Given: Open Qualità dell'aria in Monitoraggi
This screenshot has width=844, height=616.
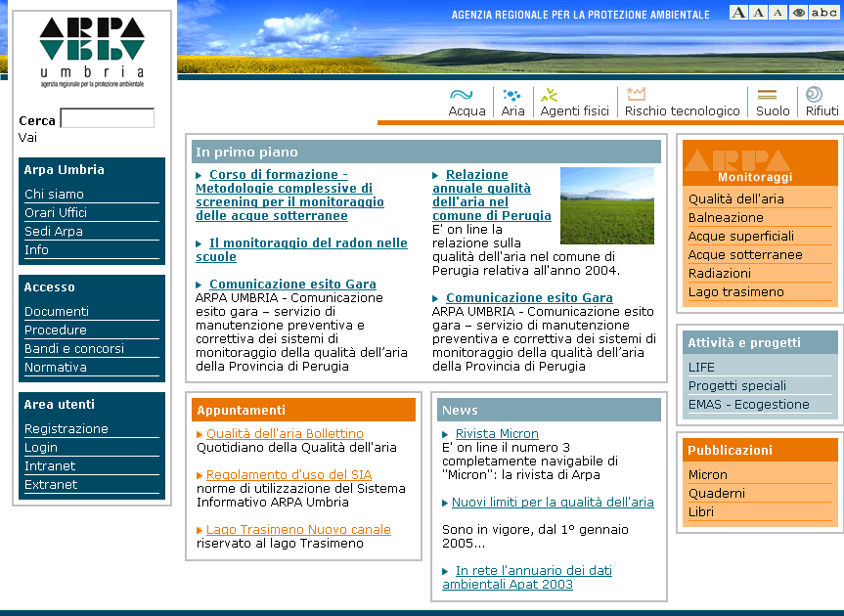Looking at the screenshot, I should (735, 199).
